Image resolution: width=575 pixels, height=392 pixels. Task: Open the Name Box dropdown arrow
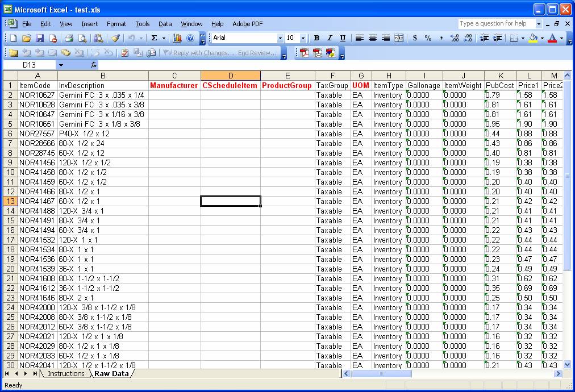61,65
